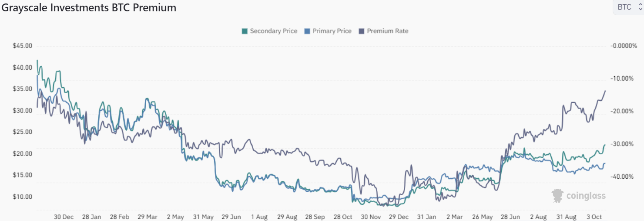Toggle the Secondary Price legend series
Viewport: 644px width, 221px height.
click(274, 31)
